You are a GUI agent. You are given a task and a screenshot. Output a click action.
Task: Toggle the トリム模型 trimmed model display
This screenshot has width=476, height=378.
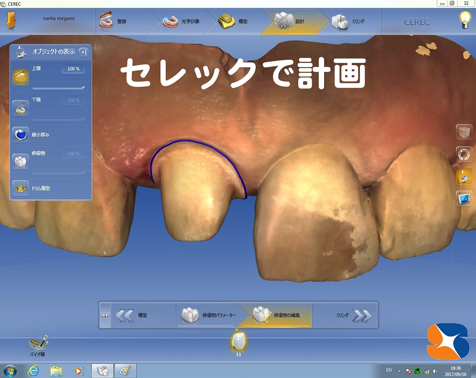coord(21,188)
